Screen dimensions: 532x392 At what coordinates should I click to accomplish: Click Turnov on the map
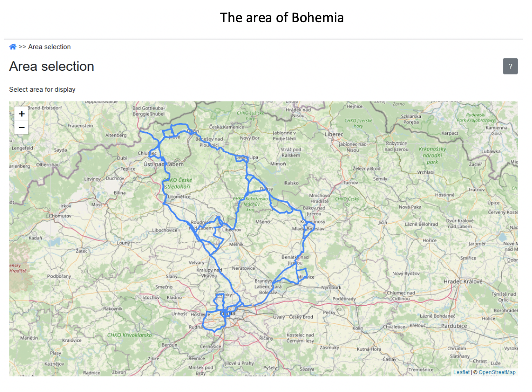tap(350, 182)
